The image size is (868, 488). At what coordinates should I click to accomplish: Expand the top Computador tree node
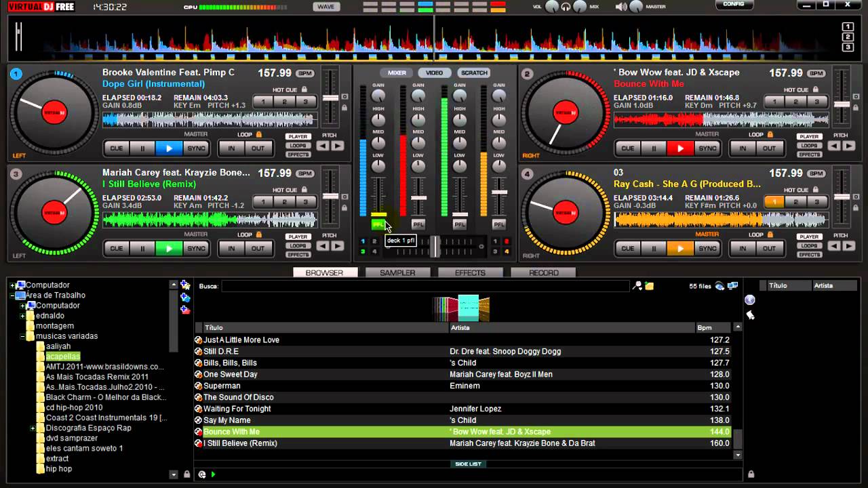(13, 285)
